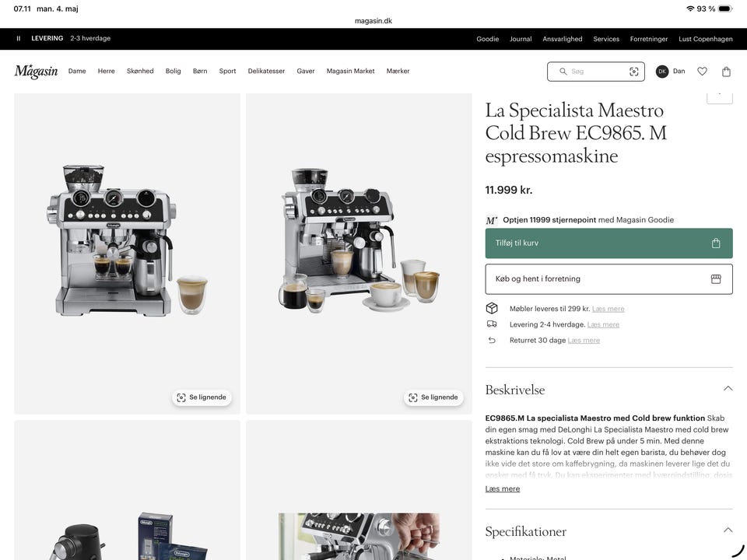Screen dimensions: 747x560
Task: Open the Skønhed menu
Action: tap(140, 71)
